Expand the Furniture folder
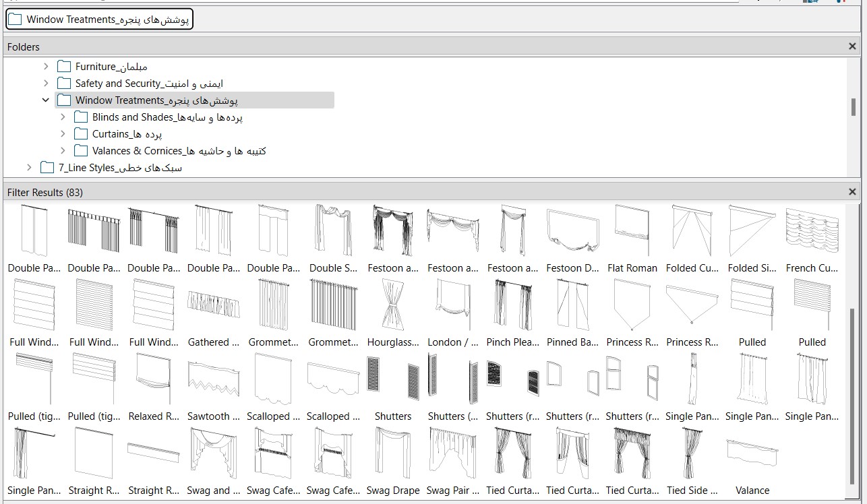 click(x=46, y=67)
